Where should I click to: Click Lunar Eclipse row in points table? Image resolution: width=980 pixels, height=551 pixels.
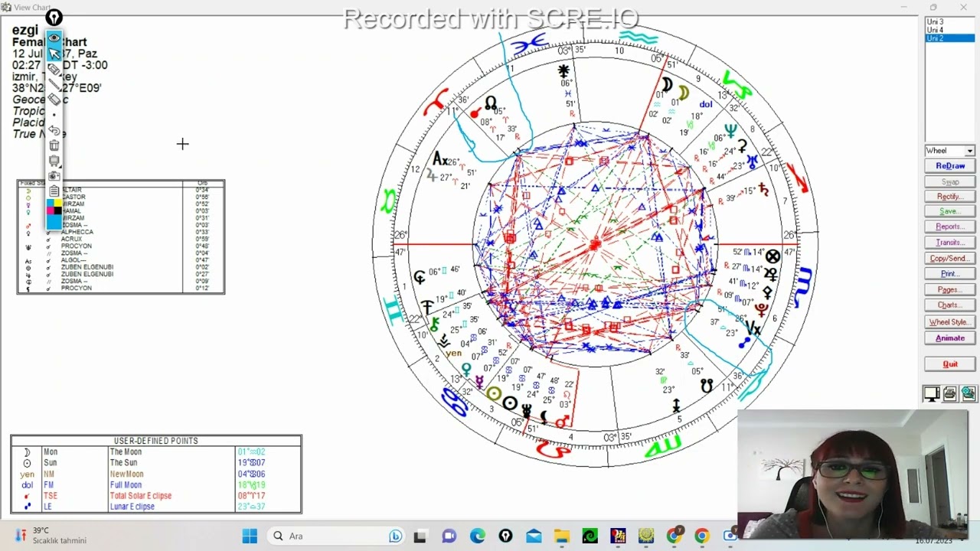(156, 507)
